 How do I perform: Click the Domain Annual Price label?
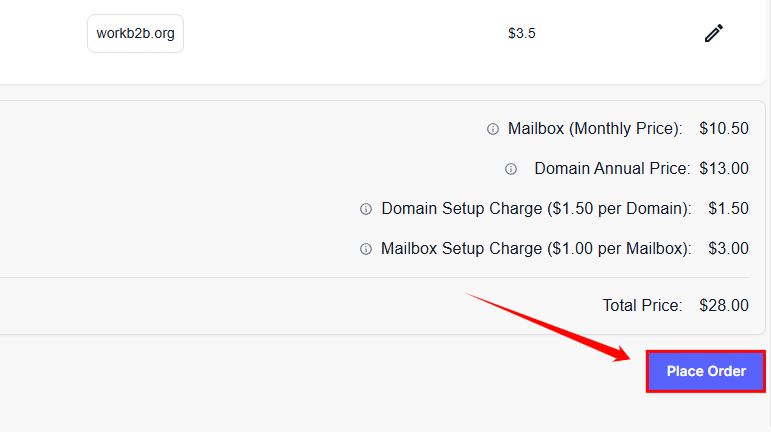click(612, 169)
